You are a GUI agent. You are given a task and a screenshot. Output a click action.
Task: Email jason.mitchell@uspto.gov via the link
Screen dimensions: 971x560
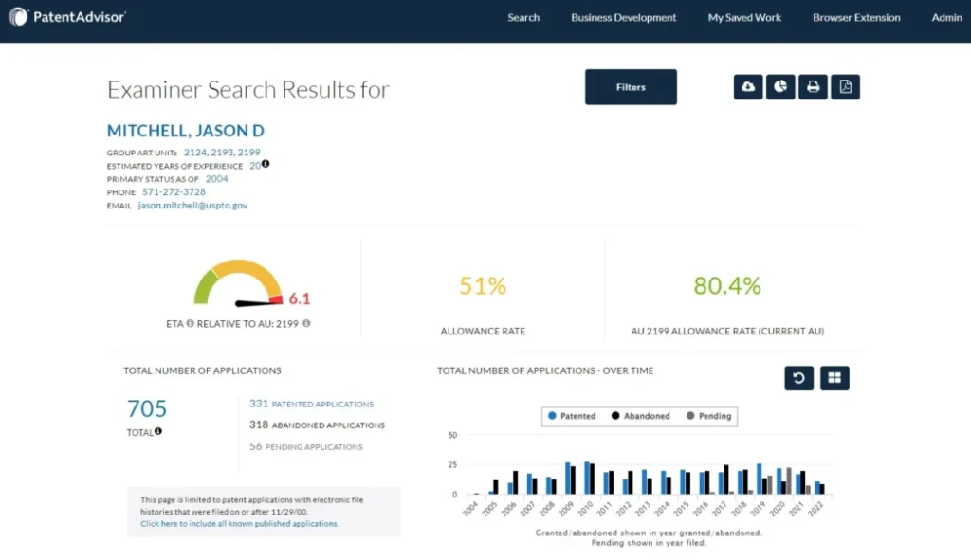point(192,205)
